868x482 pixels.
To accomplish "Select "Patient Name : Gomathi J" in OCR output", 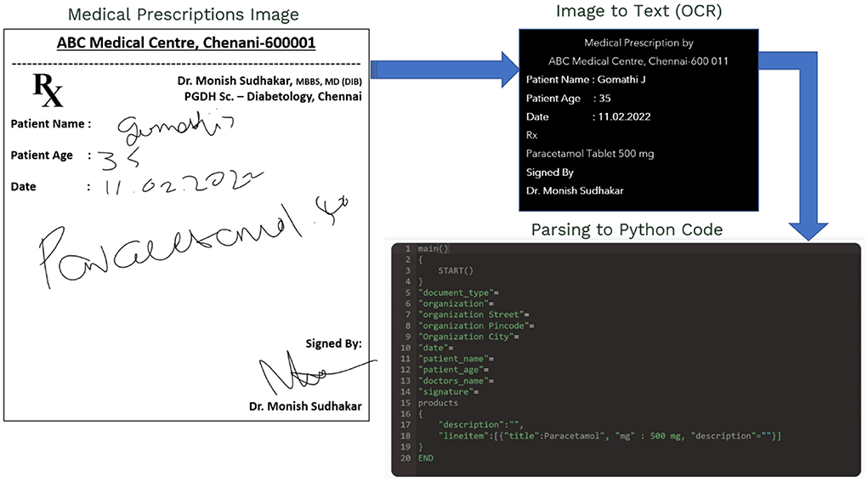I will point(586,80).
